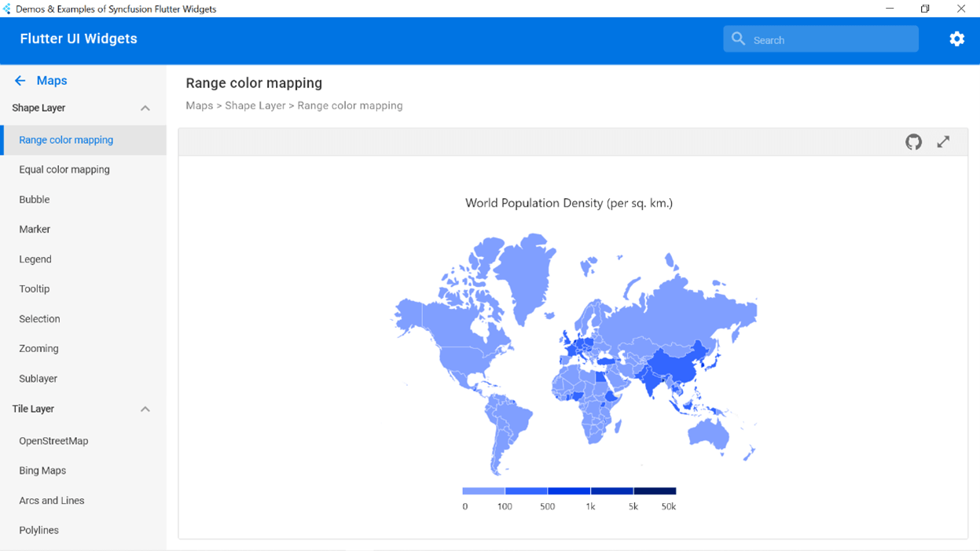980x551 pixels.
Task: Click the Syncfusion app logo in title bar
Action: click(x=7, y=9)
